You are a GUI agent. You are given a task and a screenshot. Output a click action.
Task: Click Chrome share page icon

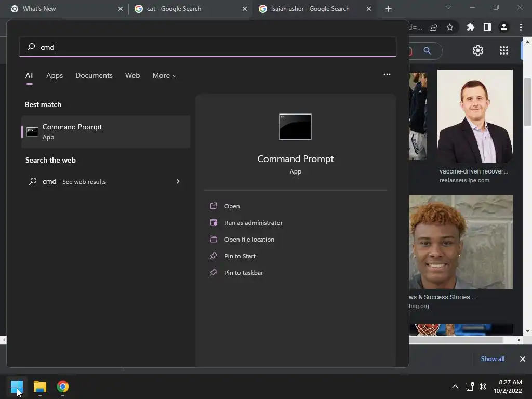pos(433,27)
